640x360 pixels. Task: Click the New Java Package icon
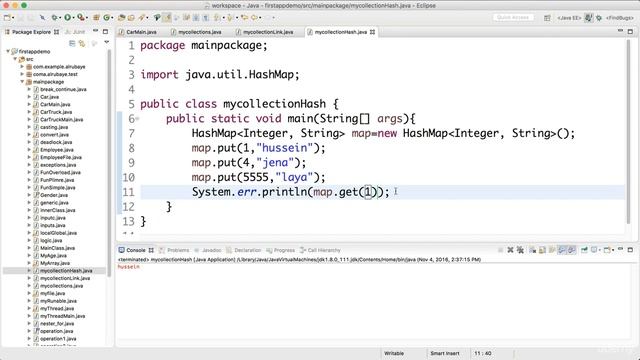click(x=96, y=18)
